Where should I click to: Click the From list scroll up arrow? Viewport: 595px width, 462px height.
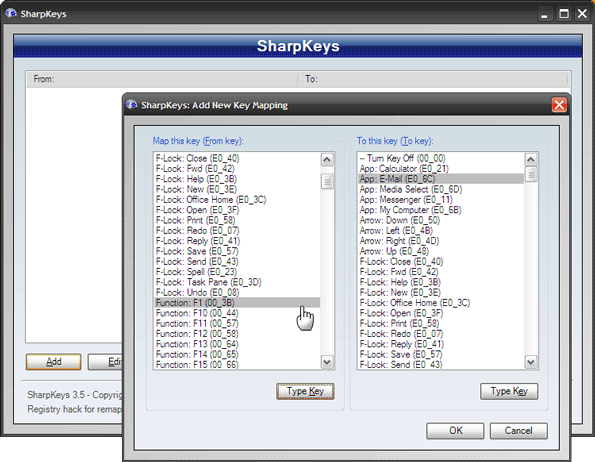click(327, 159)
